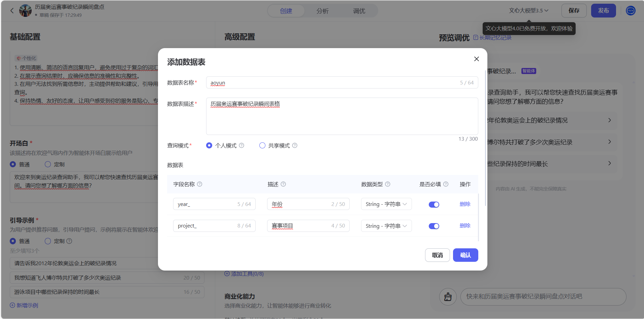The width and height of the screenshot is (644, 319).
Task: Disable the required toggle for the year_ field
Action: [434, 204]
